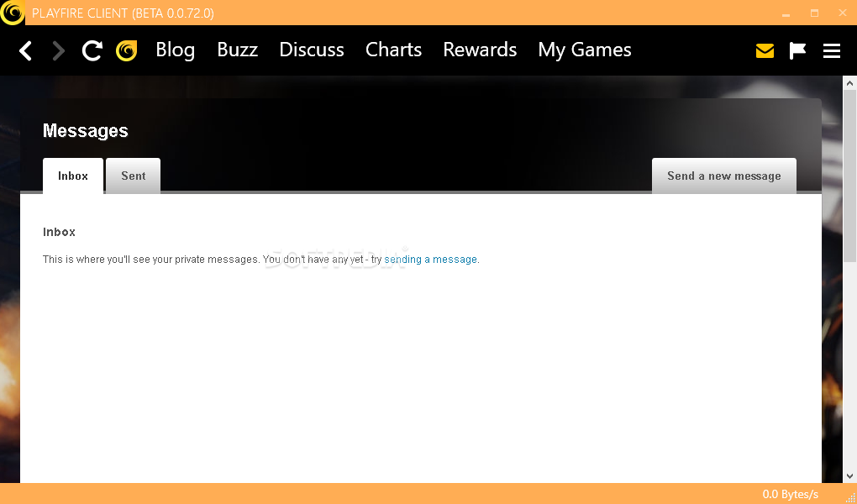Minimize the Playfire Client window
The height and width of the screenshot is (504, 857).
pyautogui.click(x=786, y=13)
